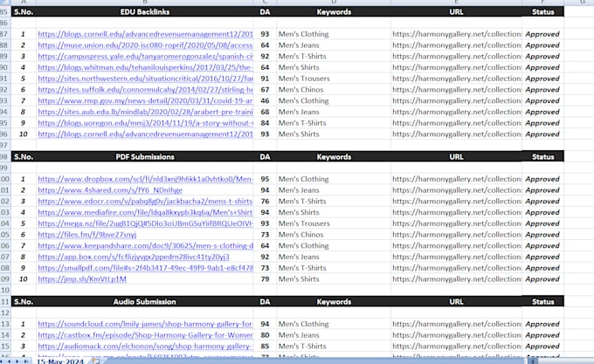Image resolution: width=594 pixels, height=364 pixels.
Task: Select the DA value 95 cell
Action: pyautogui.click(x=265, y=179)
